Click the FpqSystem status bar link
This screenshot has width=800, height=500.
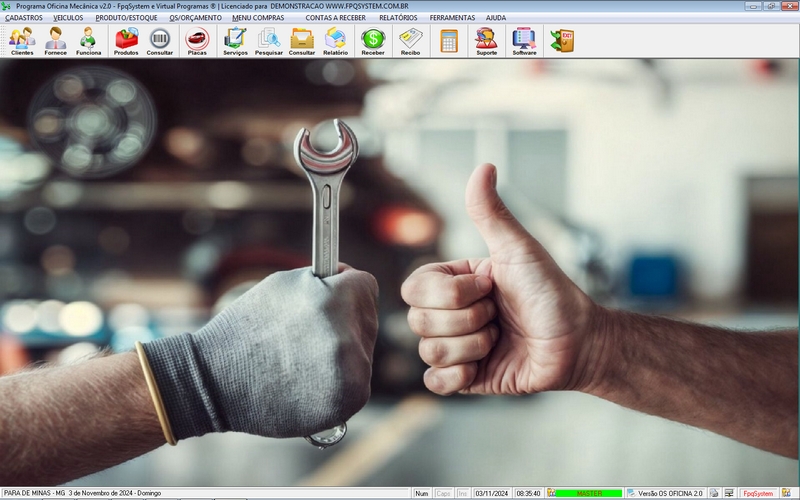[x=758, y=493]
